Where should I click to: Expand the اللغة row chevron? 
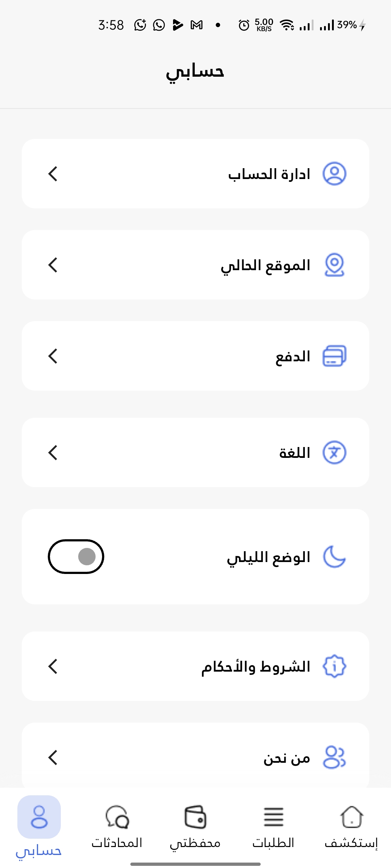point(53,452)
